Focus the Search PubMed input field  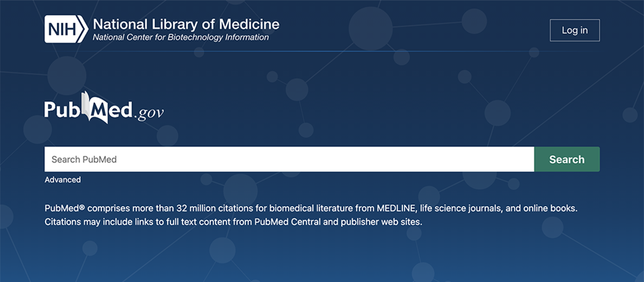pyautogui.click(x=289, y=160)
